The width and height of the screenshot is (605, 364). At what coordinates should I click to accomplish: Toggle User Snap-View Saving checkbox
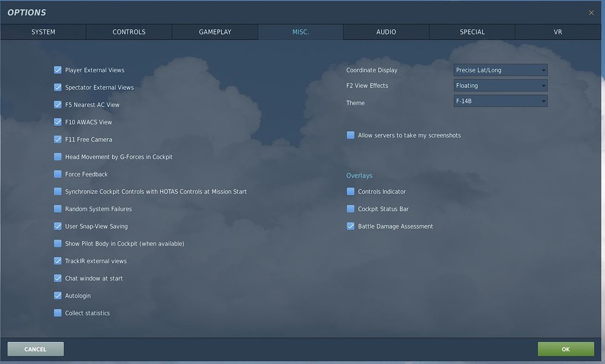(57, 226)
